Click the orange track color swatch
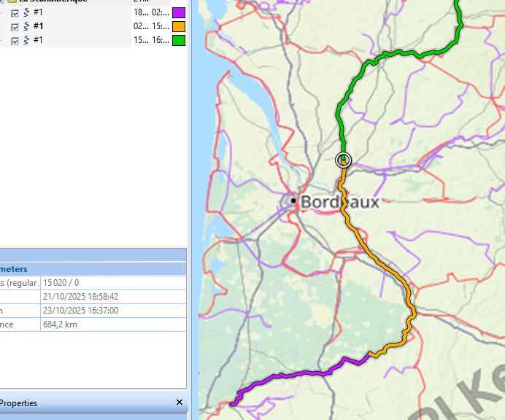The image size is (505, 420). pyautogui.click(x=179, y=26)
